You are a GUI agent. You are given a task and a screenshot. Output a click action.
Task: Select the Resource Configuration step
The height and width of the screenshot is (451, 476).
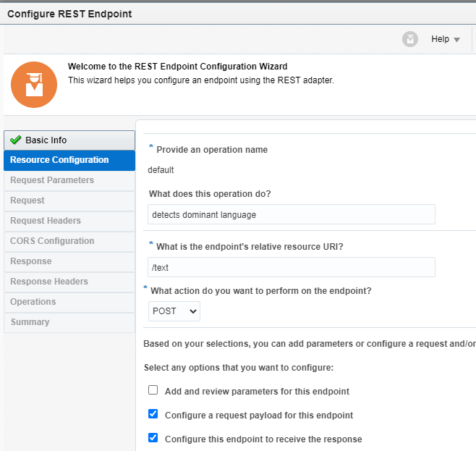[x=69, y=160]
